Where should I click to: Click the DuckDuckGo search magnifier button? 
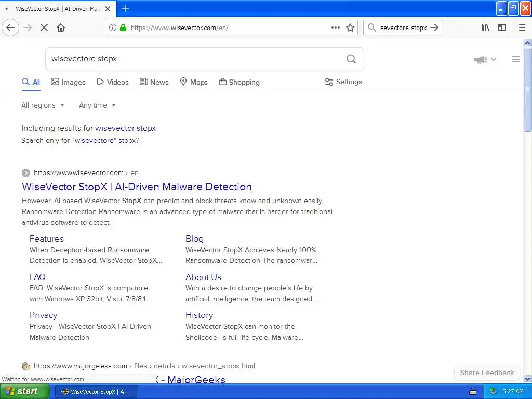[351, 59]
